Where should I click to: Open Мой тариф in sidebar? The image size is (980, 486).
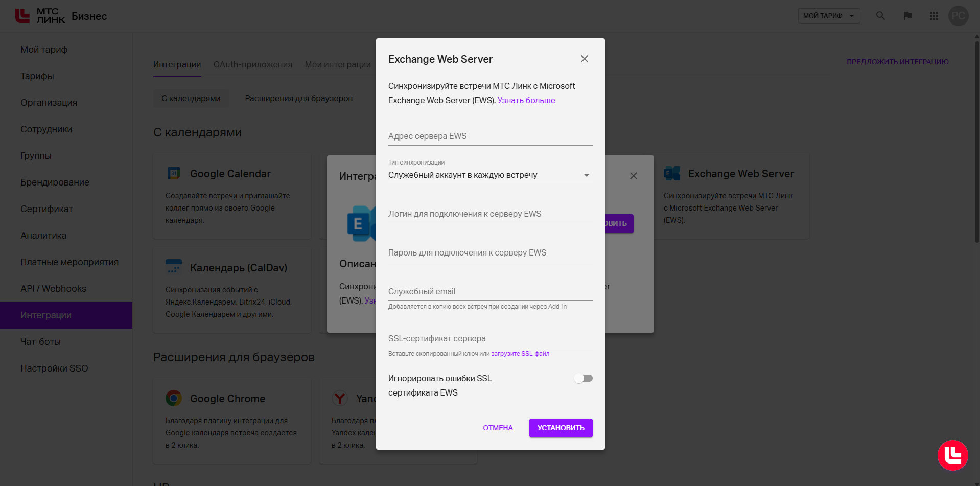tap(66, 50)
